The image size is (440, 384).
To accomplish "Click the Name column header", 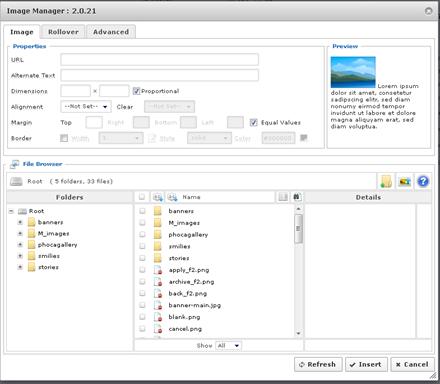I will click(x=191, y=197).
